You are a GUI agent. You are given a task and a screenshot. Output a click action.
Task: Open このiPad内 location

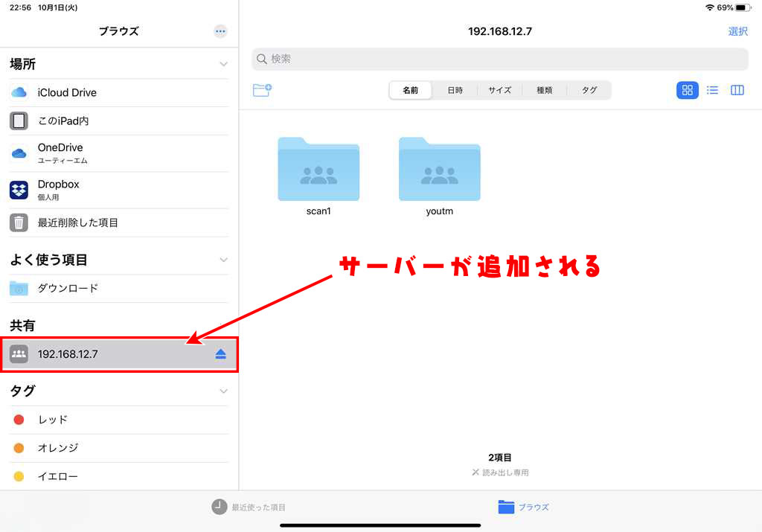118,121
